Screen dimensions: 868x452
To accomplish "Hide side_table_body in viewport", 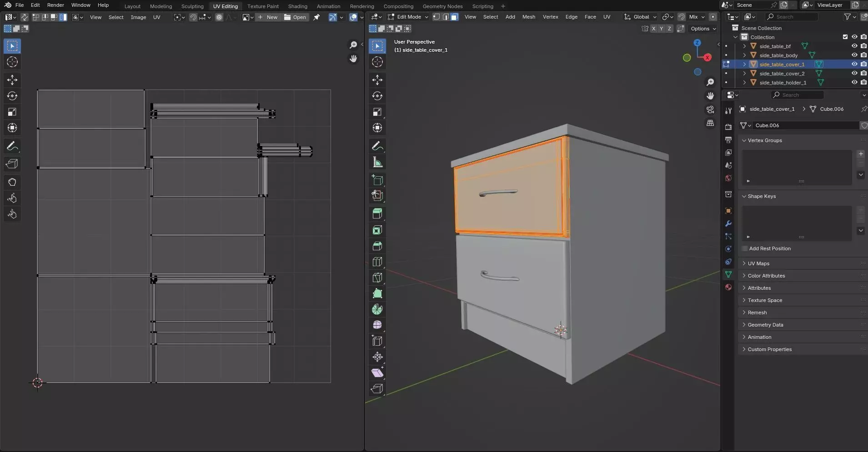I will [854, 55].
